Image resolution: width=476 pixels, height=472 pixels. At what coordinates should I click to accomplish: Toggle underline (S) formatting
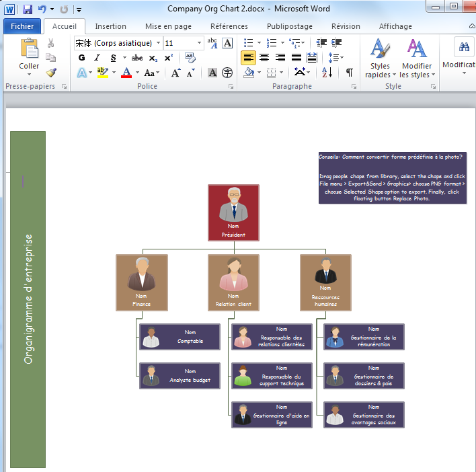pyautogui.click(x=113, y=58)
